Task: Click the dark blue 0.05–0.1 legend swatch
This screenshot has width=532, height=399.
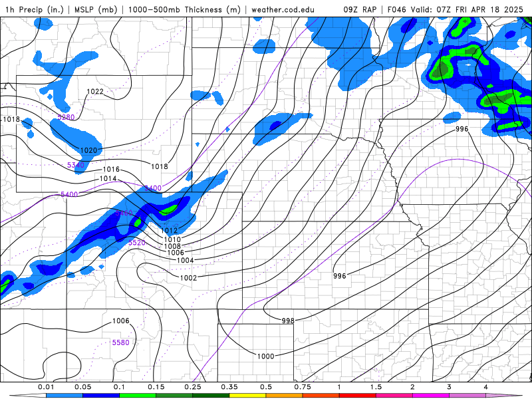Action: point(101,396)
